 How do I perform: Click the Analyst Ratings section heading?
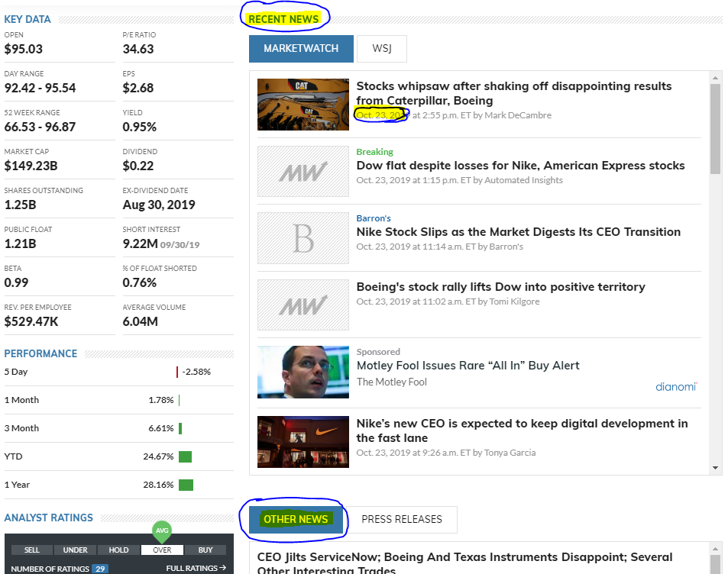pyautogui.click(x=49, y=518)
